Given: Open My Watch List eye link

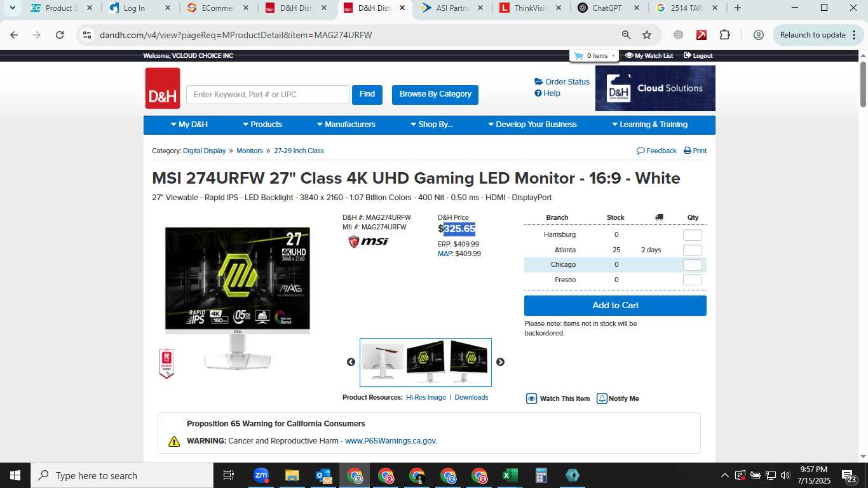Looking at the screenshot, I should click(x=649, y=56).
